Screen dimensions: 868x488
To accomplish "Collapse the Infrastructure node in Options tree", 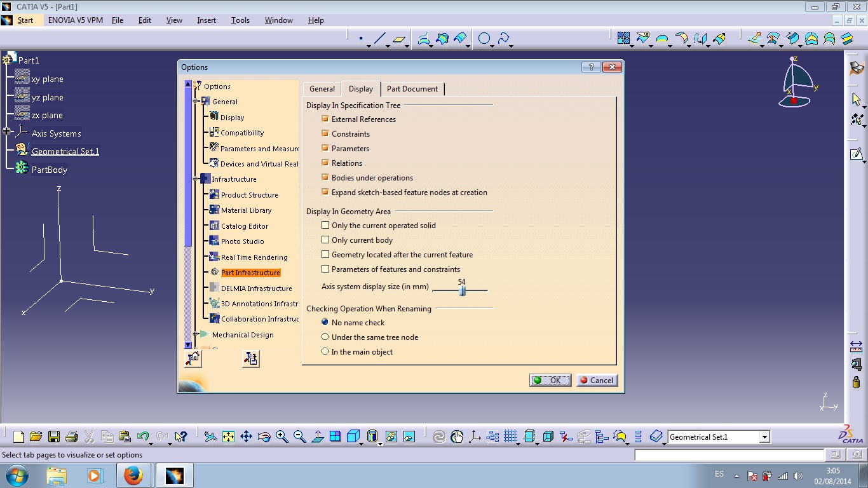I will 196,179.
